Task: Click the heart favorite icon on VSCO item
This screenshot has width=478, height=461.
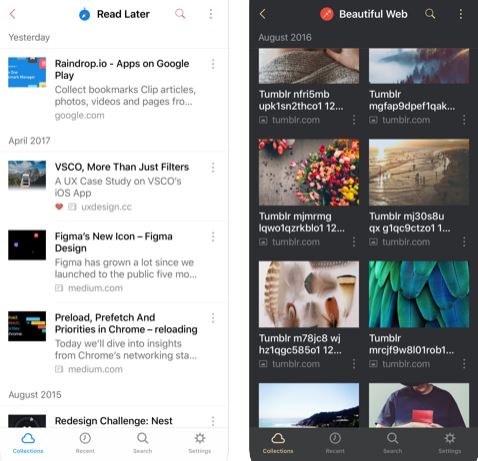Action: [59, 207]
